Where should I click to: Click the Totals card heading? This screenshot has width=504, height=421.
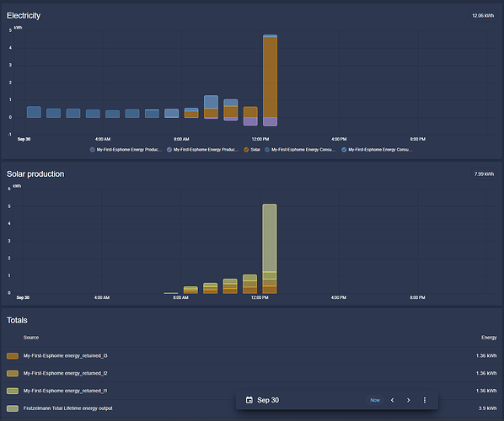click(17, 320)
